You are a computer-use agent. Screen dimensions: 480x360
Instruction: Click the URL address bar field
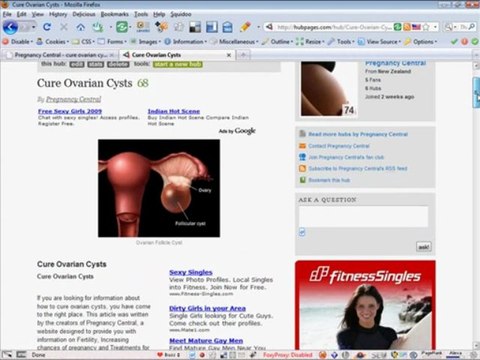tap(333, 27)
